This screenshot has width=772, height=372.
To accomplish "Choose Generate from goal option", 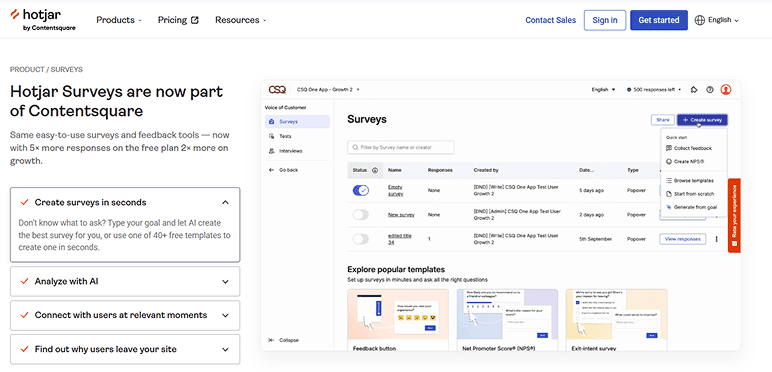I will click(694, 207).
